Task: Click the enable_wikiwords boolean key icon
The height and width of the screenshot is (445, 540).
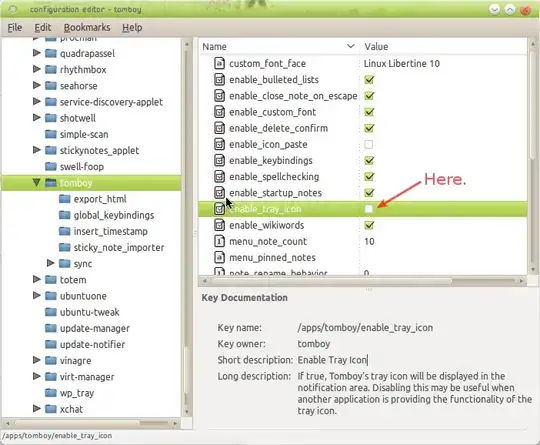Action: click(219, 225)
